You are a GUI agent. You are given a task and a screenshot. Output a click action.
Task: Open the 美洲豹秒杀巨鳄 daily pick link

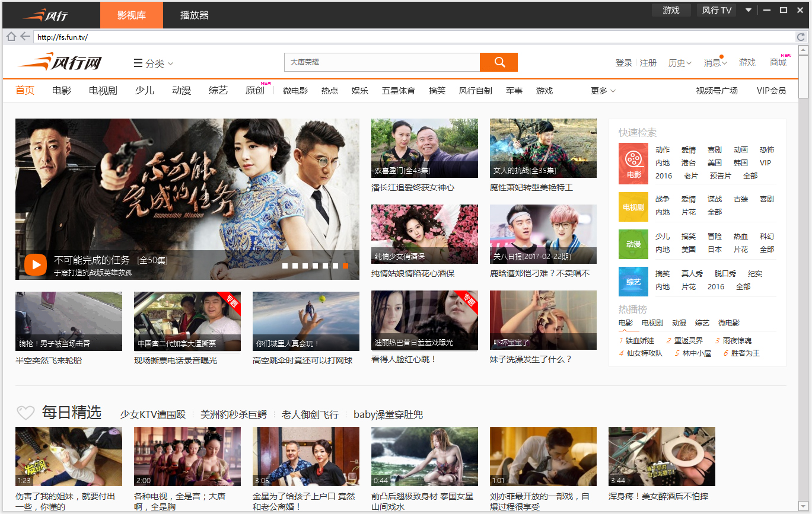[234, 414]
